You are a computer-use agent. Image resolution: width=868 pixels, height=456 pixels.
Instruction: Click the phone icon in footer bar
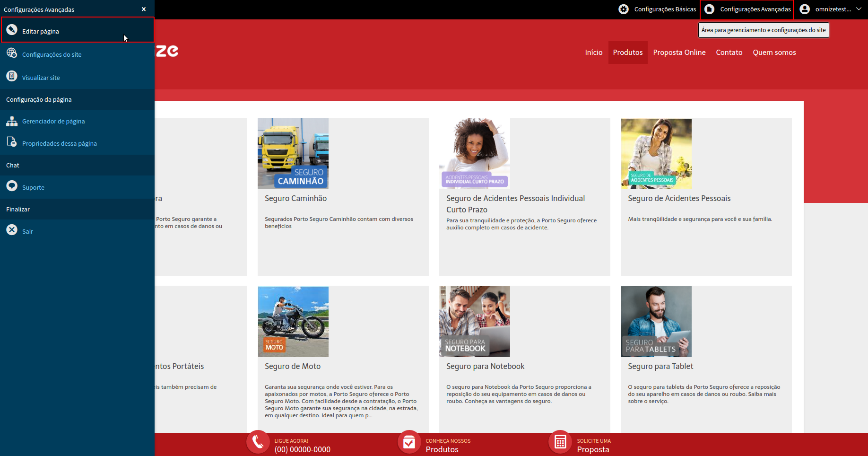tap(258, 442)
